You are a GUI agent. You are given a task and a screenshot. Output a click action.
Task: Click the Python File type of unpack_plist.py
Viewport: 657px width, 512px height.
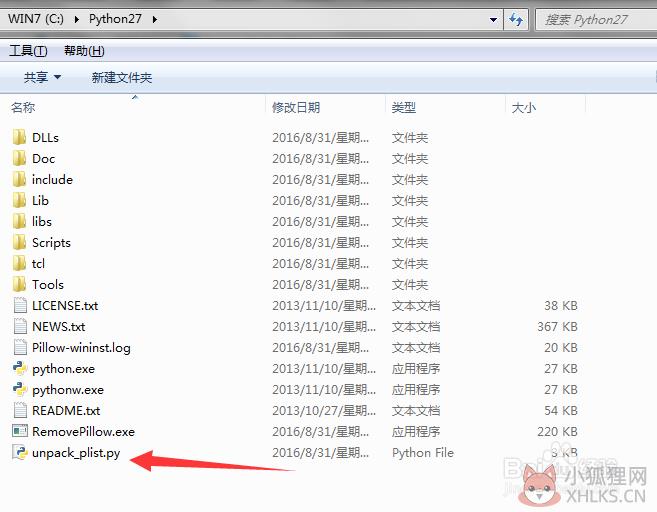pyautogui.click(x=423, y=453)
